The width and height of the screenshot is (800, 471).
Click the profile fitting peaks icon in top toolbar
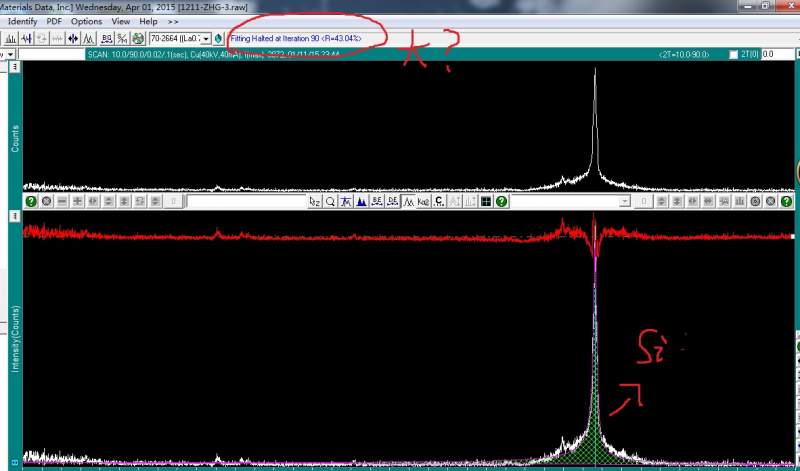coord(89,38)
